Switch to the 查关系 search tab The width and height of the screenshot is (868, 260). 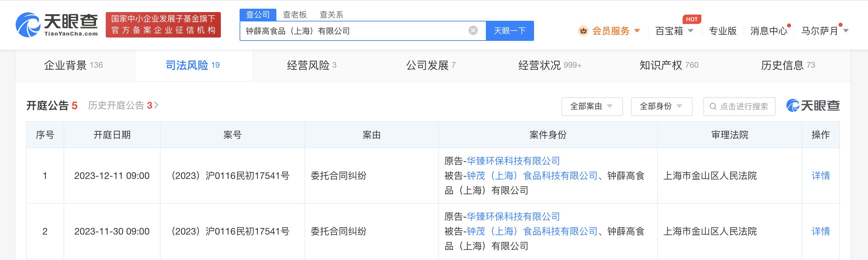[x=331, y=15]
